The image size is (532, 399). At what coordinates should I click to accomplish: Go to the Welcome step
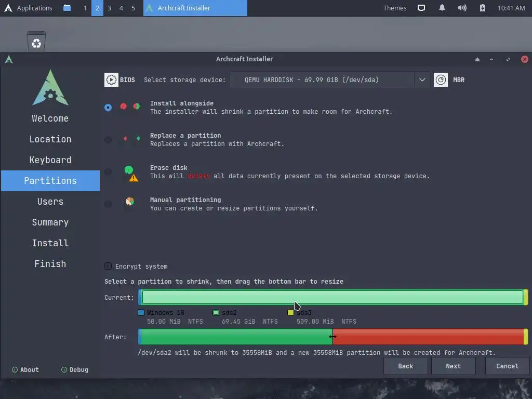(50, 118)
